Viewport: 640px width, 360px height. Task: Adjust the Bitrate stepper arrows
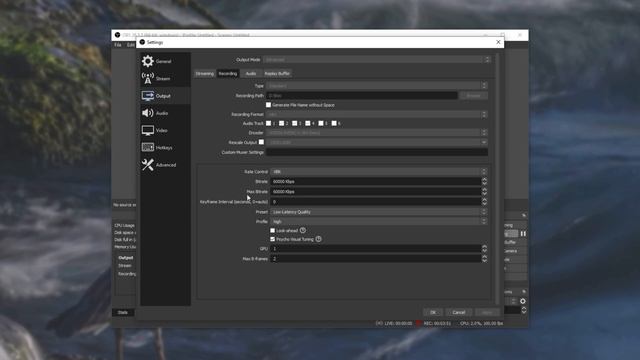(484, 182)
